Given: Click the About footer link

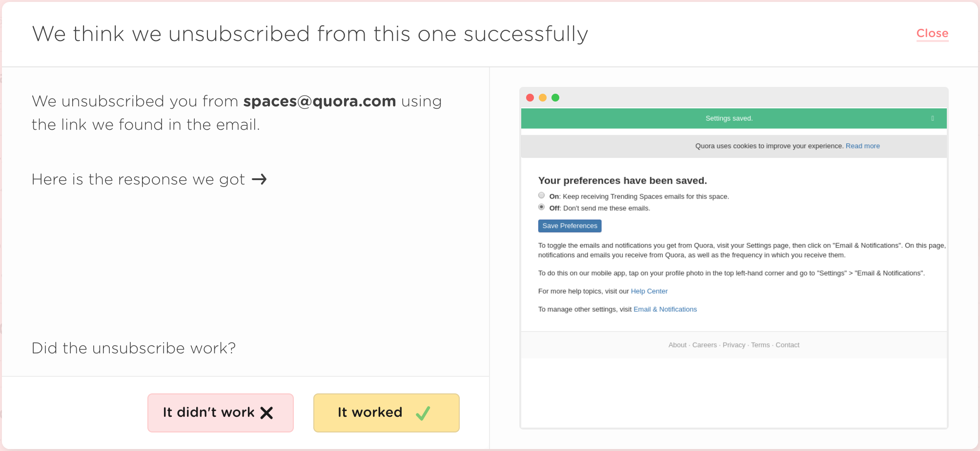Looking at the screenshot, I should tap(677, 345).
